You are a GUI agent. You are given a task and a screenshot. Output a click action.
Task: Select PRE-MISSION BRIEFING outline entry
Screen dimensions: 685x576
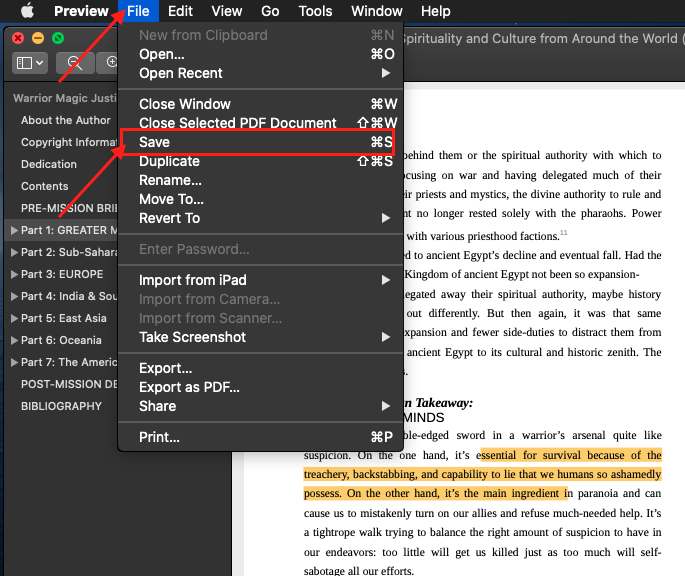pyautogui.click(x=69, y=208)
